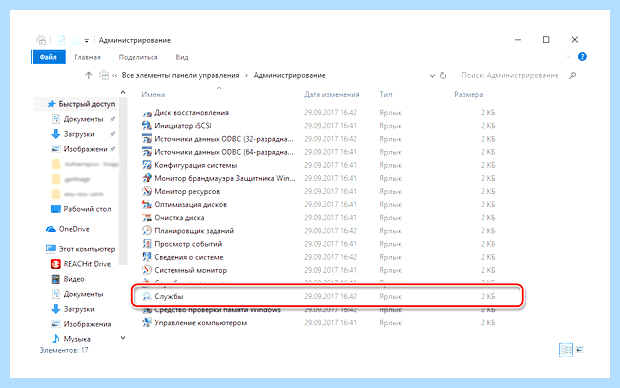Screen dimensions: 620x388
Task: Select Монитор брандмауэра Защитника Windows icon
Action: point(147,178)
